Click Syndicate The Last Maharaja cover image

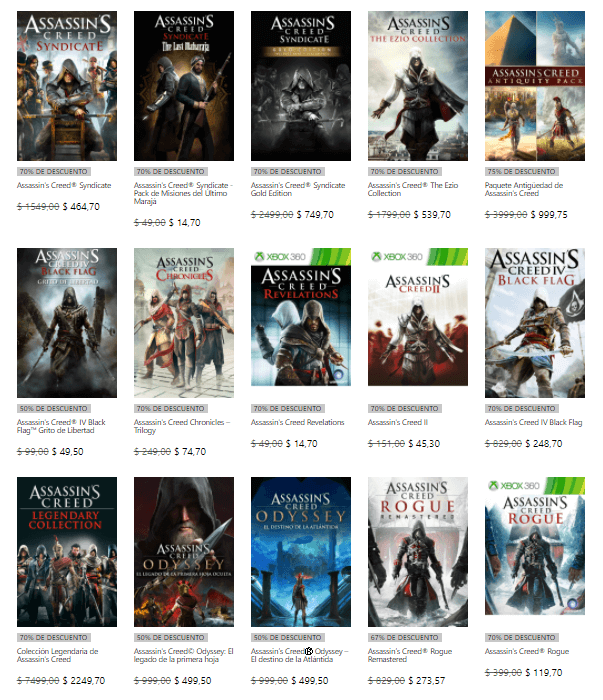[x=184, y=86]
